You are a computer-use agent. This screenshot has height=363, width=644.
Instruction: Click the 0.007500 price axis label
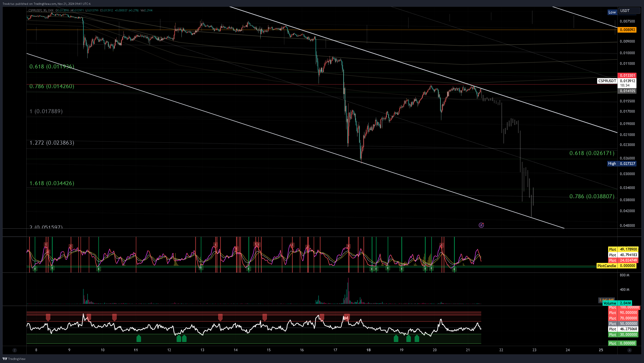pos(627,21)
